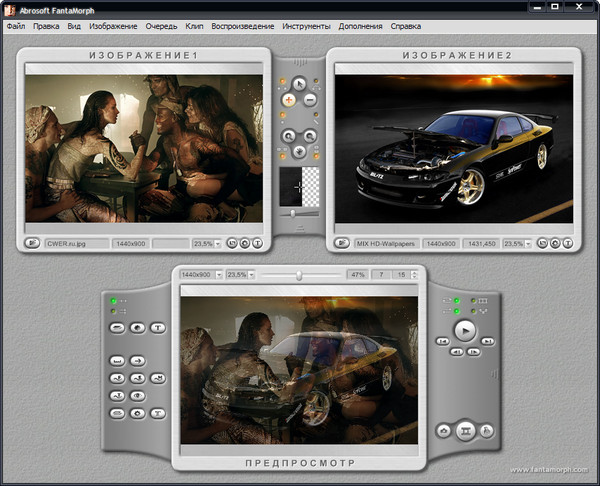Choose the add key dot plus tool
This screenshot has height=486, width=600.
(x=289, y=100)
